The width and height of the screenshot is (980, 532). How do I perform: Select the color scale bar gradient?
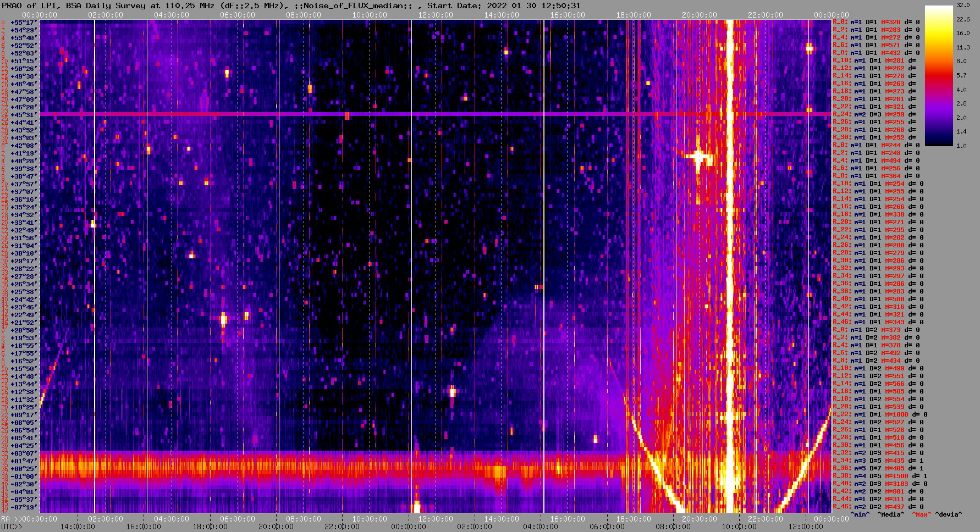[939, 76]
